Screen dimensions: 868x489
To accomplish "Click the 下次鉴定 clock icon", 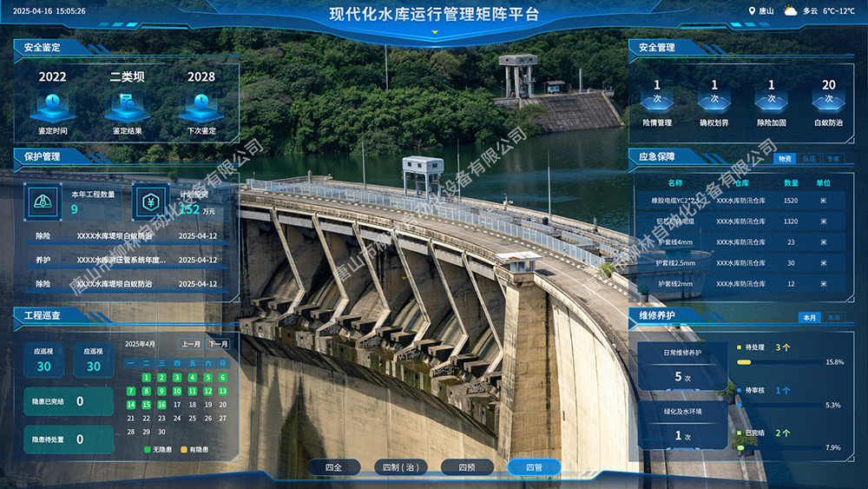I will point(201,105).
